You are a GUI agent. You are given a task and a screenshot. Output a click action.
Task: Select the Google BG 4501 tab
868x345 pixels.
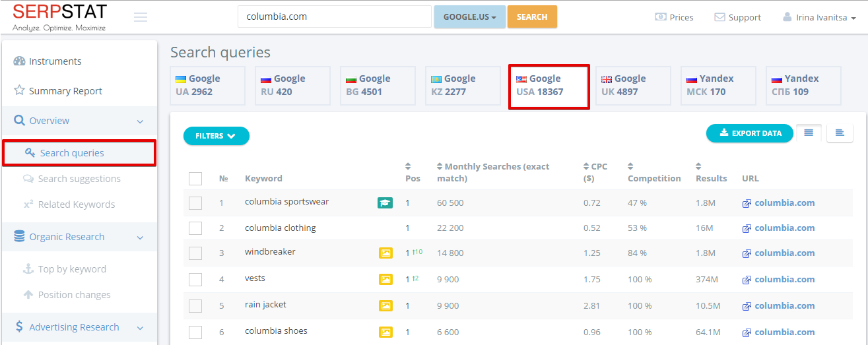378,85
